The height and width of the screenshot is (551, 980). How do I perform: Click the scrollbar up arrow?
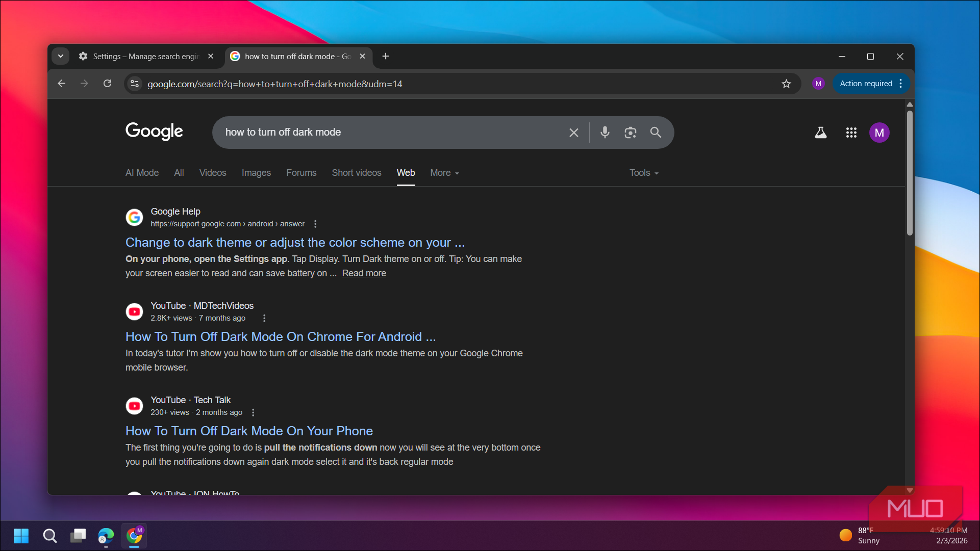pos(910,104)
